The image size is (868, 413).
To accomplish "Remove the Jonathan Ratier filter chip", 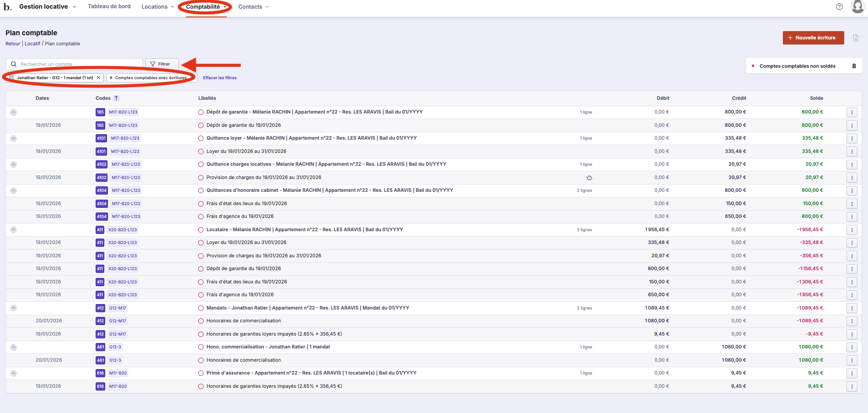I will pos(98,78).
